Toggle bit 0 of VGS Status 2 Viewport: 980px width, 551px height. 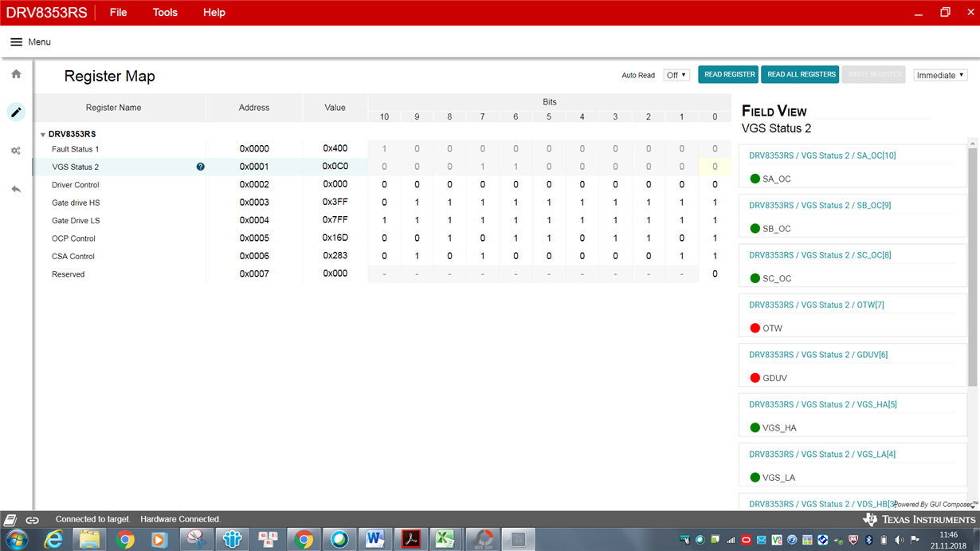[715, 167]
